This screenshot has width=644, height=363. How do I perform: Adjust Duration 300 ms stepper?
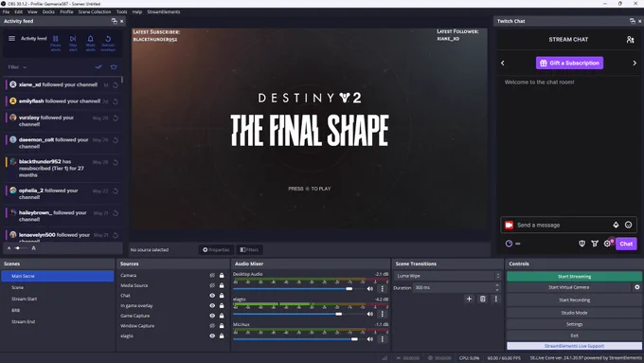pyautogui.click(x=497, y=287)
